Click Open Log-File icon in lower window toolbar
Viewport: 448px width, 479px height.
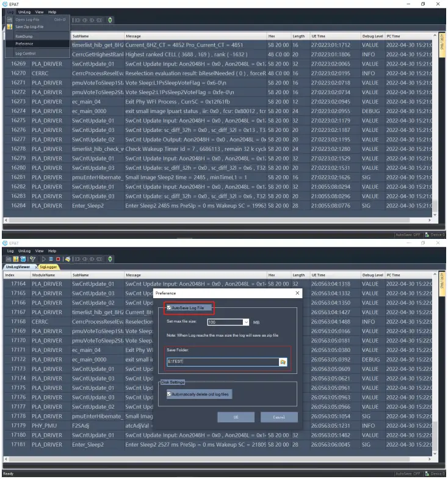9,259
